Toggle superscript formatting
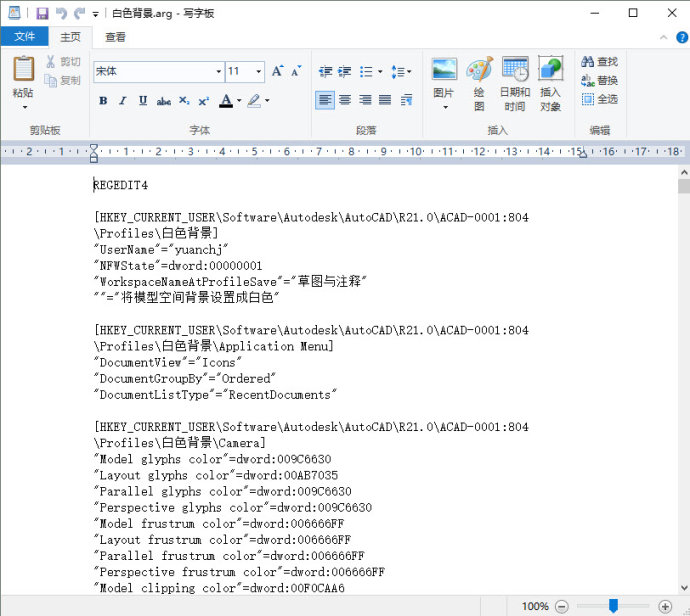The width and height of the screenshot is (690, 616). point(203,101)
